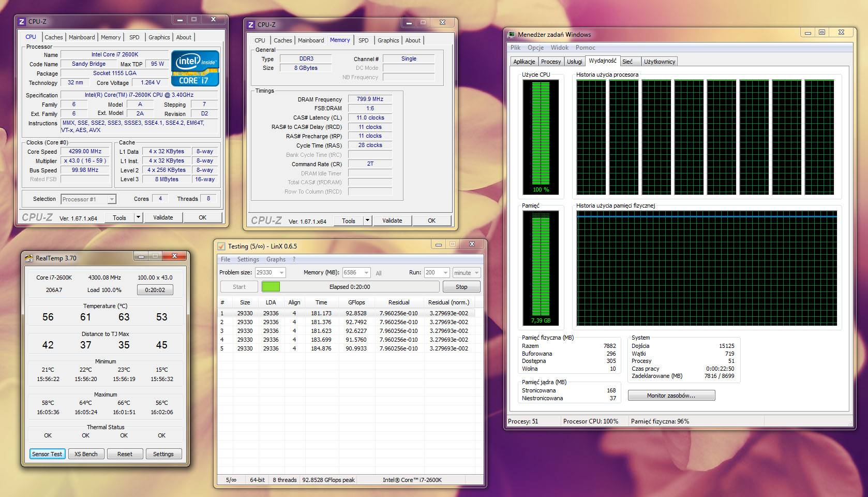Select LinX result row with GFlops 92.8528
Viewport: 868px width, 497px height.
click(346, 314)
